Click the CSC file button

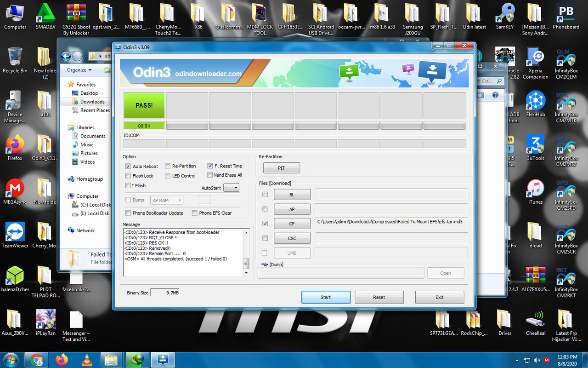click(x=292, y=238)
